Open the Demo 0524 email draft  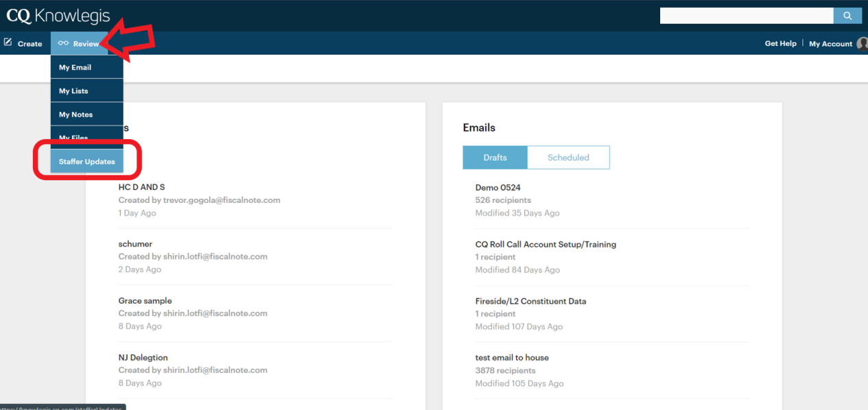497,187
